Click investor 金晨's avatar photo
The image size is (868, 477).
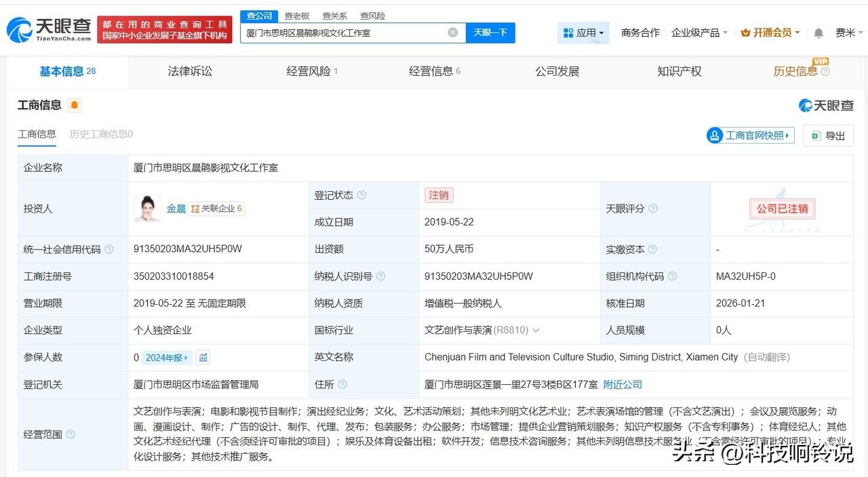[147, 209]
